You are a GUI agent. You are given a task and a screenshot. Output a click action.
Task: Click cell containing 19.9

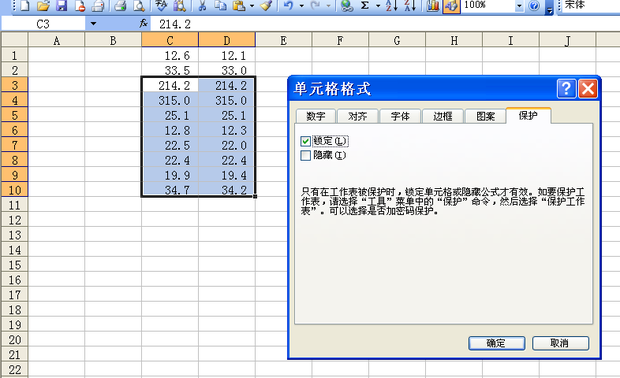click(170, 175)
